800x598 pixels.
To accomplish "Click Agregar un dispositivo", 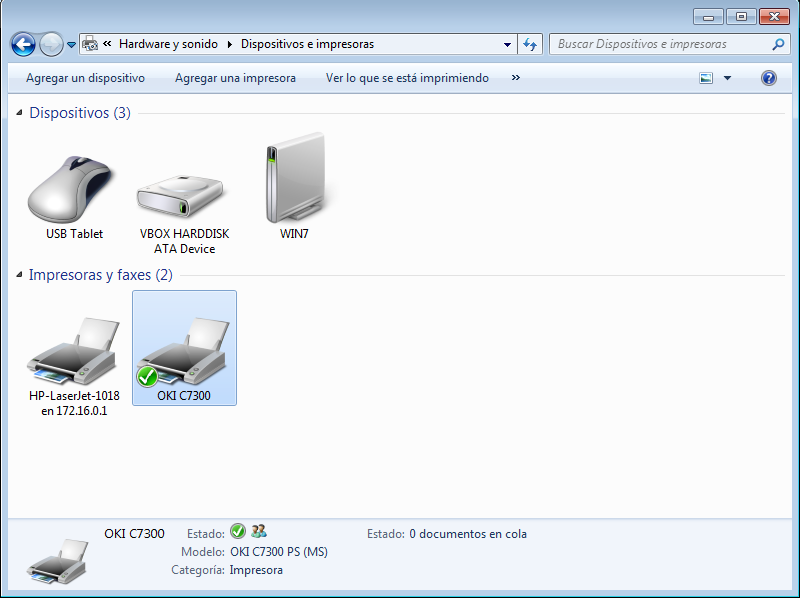I will pyautogui.click(x=85, y=78).
